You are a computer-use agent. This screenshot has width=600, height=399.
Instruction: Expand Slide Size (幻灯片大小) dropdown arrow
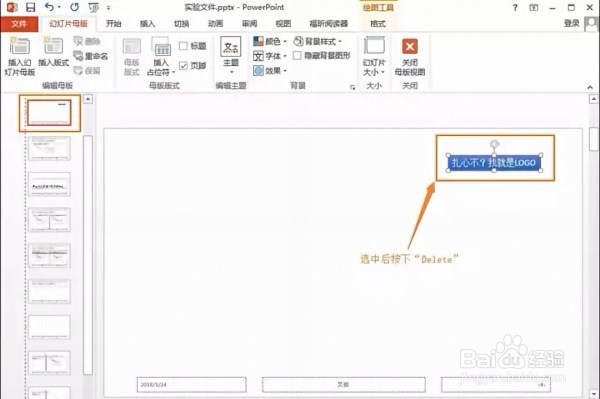tap(383, 72)
